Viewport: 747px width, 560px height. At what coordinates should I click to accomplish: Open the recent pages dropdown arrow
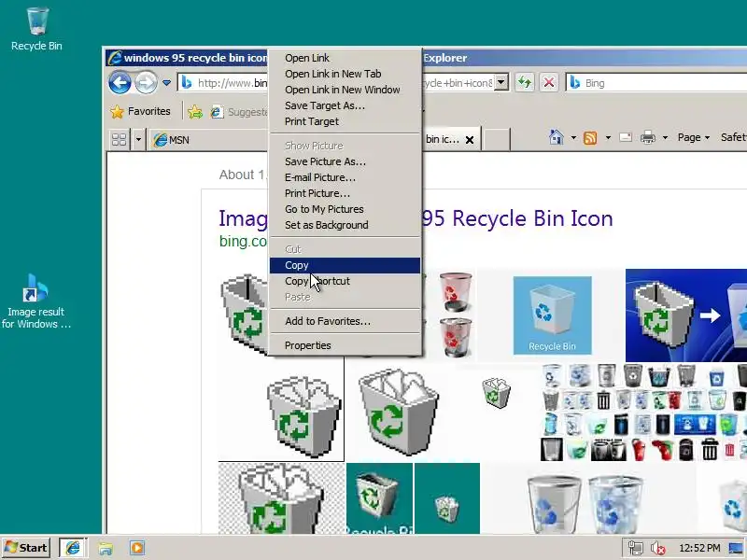pyautogui.click(x=166, y=83)
